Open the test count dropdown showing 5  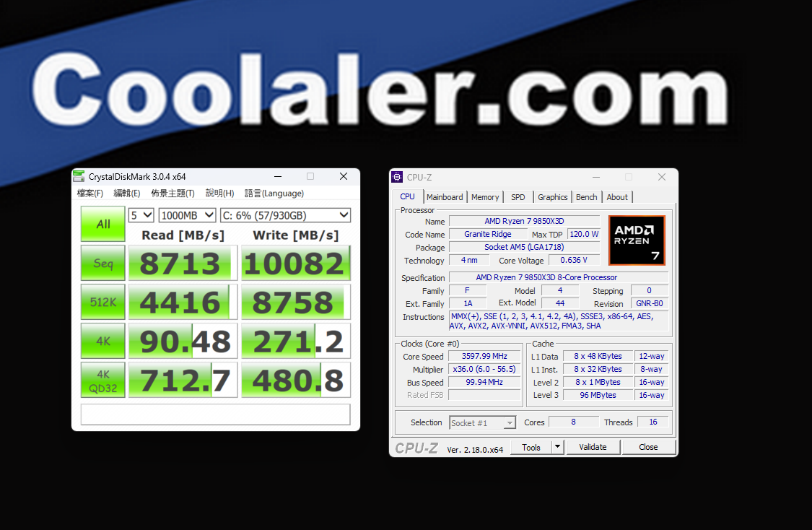pyautogui.click(x=141, y=215)
